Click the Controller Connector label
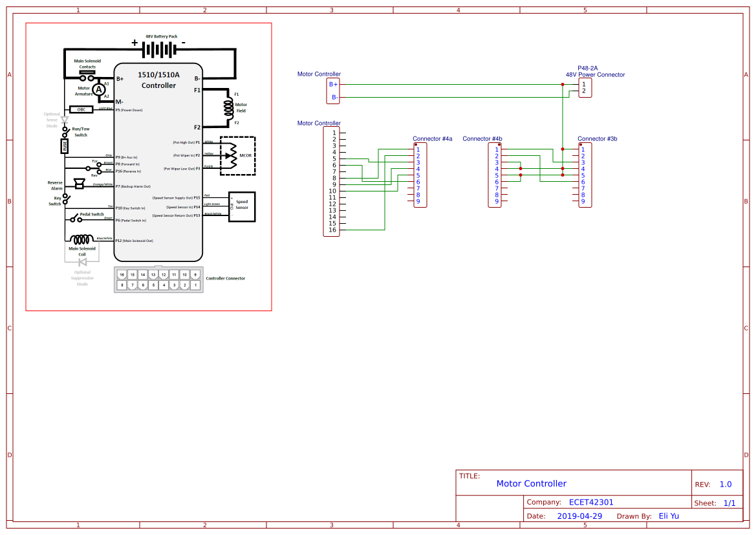The image size is (756, 535). [225, 278]
